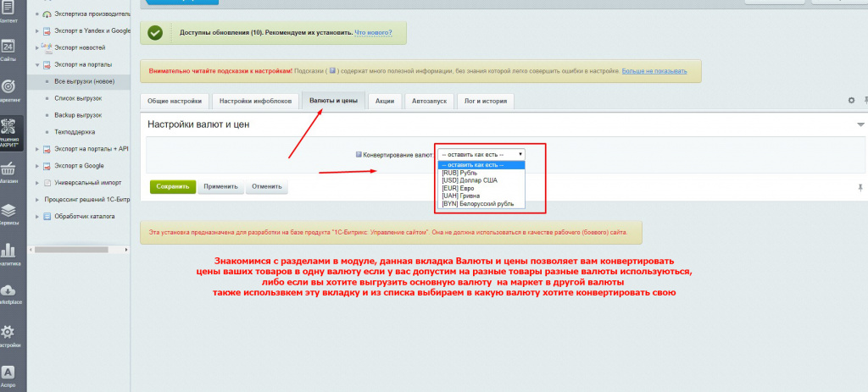
Task: Open the Конвертирование валют dropdown
Action: click(x=481, y=155)
